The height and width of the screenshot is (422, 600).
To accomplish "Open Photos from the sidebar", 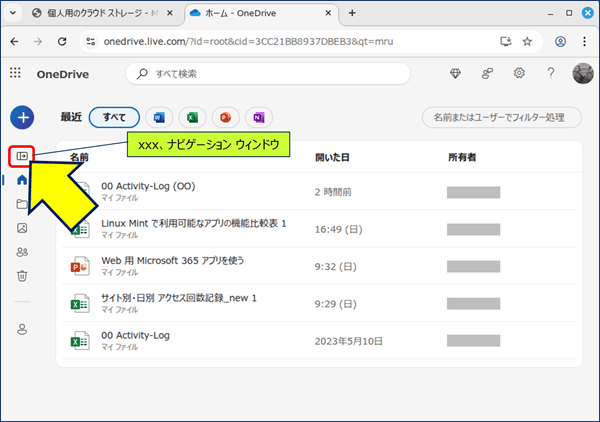I will [x=22, y=228].
